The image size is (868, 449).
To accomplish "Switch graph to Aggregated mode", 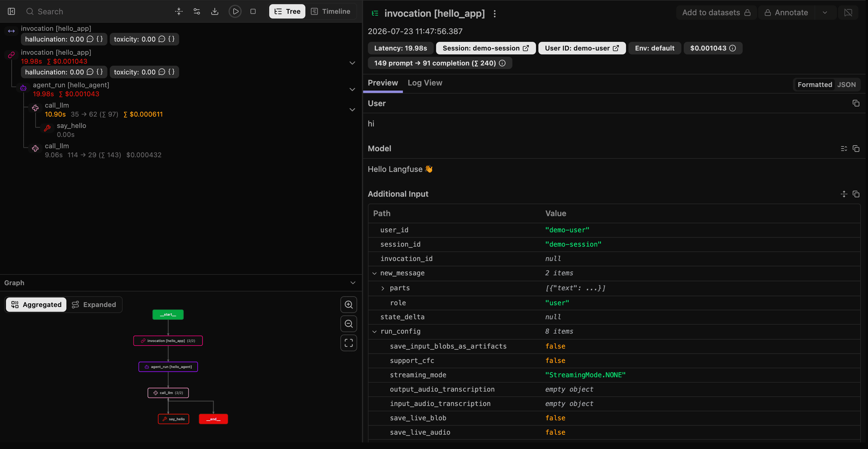I will click(x=36, y=305).
